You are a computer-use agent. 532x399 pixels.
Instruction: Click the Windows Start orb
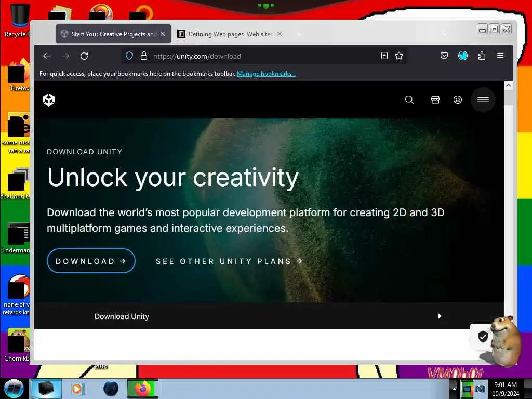click(x=14, y=389)
